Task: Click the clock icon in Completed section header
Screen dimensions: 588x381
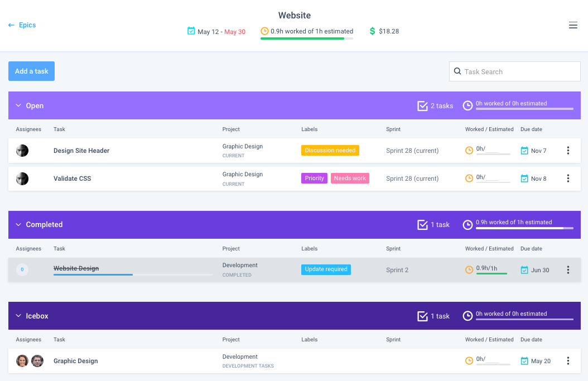Action: click(x=467, y=225)
